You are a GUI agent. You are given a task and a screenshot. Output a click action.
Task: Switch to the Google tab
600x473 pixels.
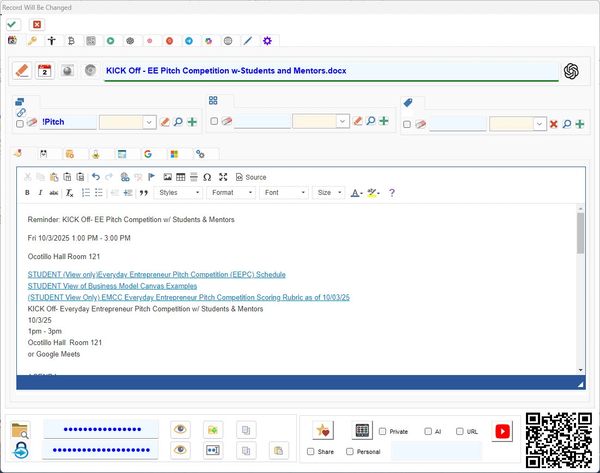click(x=147, y=154)
